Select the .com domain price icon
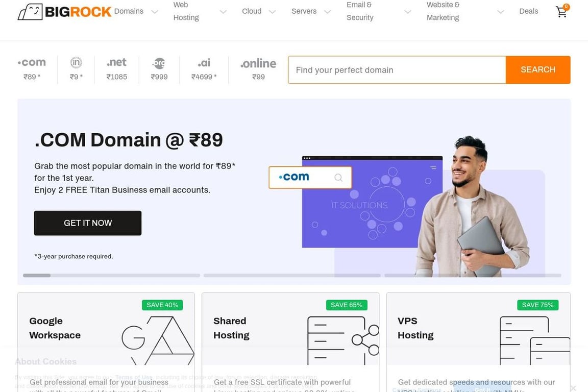The height and width of the screenshot is (392, 588). pos(32,62)
